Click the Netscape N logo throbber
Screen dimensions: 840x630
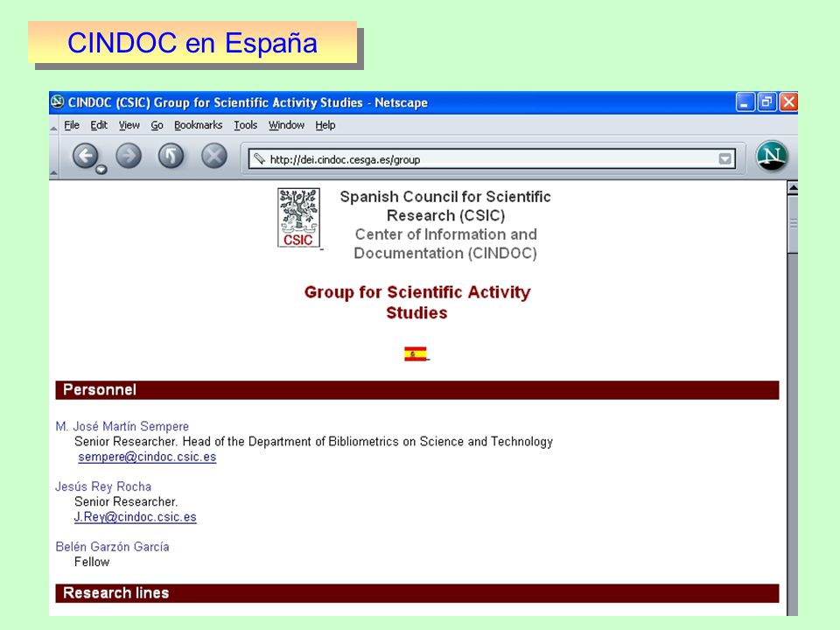click(772, 156)
